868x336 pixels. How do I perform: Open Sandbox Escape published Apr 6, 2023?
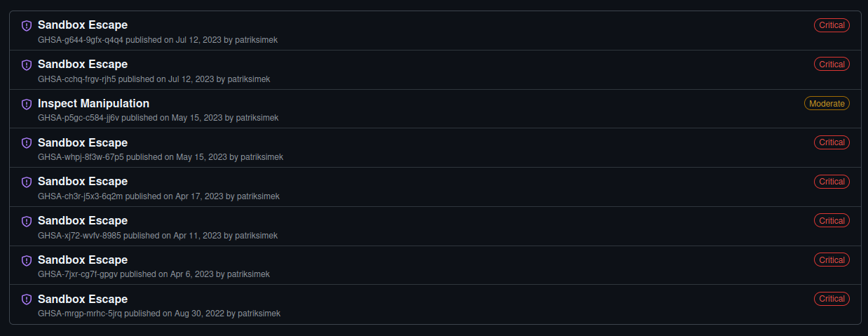click(83, 260)
